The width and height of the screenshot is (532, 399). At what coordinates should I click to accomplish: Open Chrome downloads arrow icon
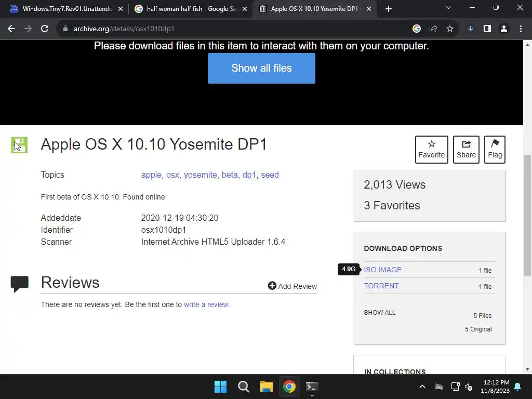click(470, 29)
